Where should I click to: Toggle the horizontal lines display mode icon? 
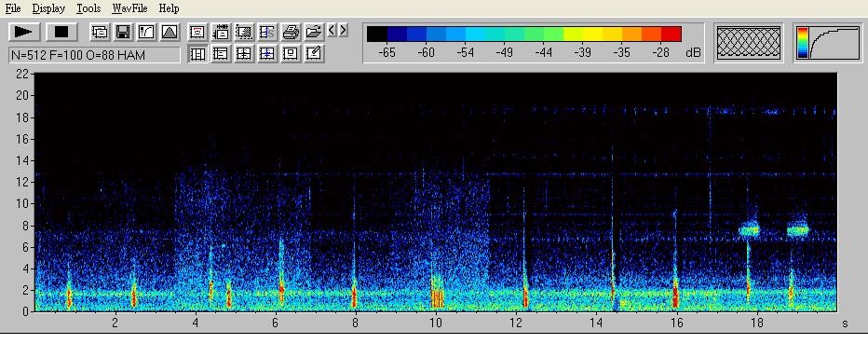click(x=221, y=54)
